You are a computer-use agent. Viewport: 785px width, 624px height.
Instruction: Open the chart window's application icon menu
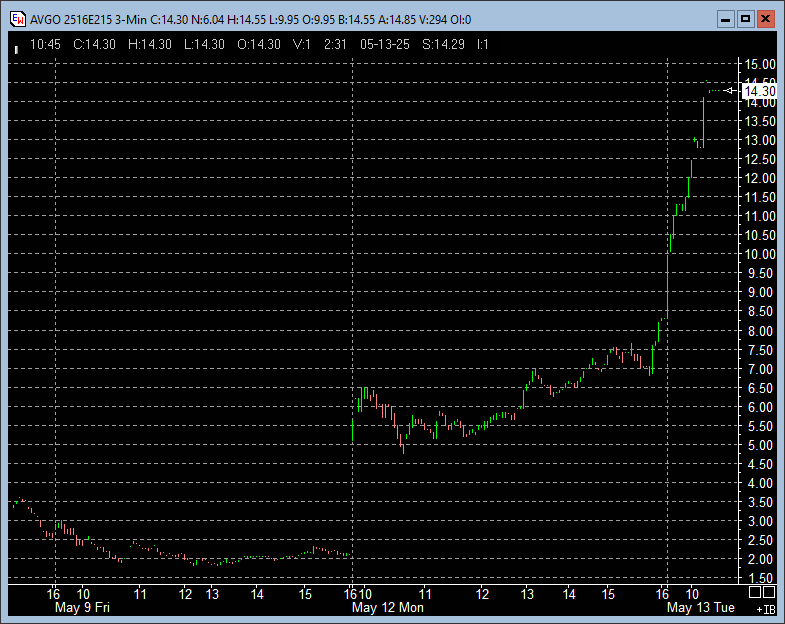18,19
